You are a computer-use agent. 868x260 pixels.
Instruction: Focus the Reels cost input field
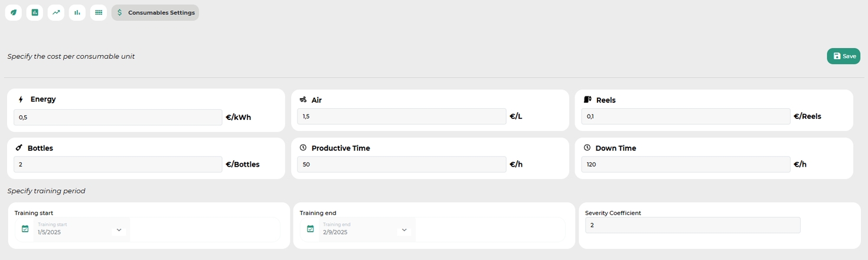tap(686, 116)
